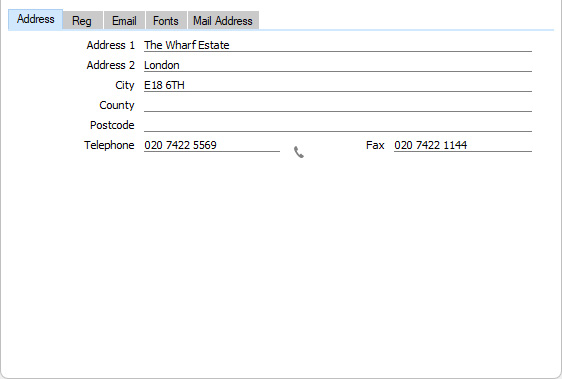562x379 pixels.
Task: Switch to the Fonts tab
Action: (166, 20)
